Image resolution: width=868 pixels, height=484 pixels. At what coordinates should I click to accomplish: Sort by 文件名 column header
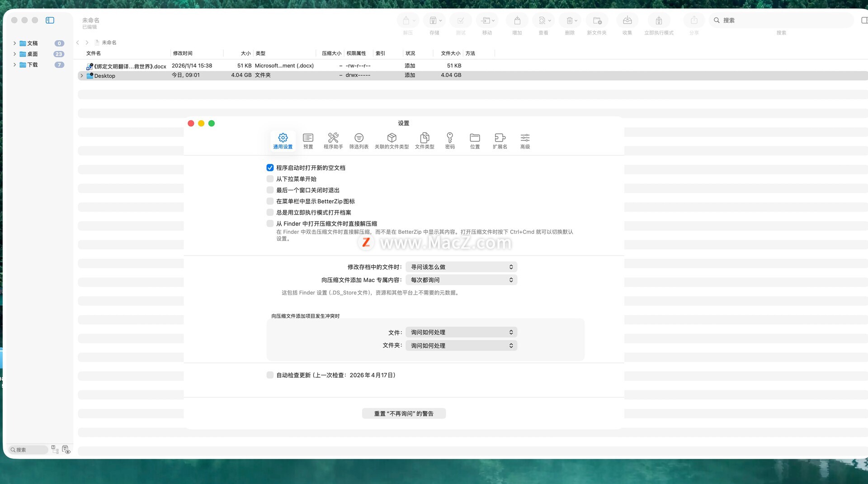94,53
